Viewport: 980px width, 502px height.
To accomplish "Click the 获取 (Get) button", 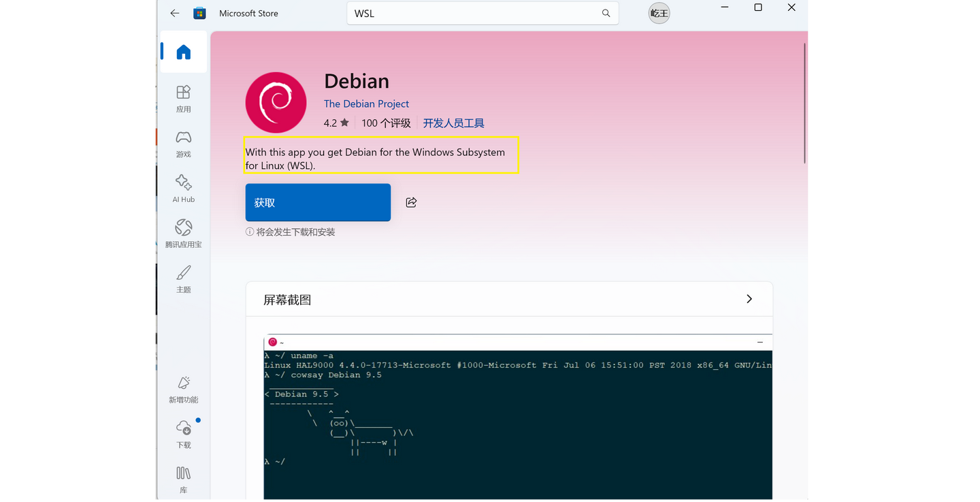I will pyautogui.click(x=318, y=202).
